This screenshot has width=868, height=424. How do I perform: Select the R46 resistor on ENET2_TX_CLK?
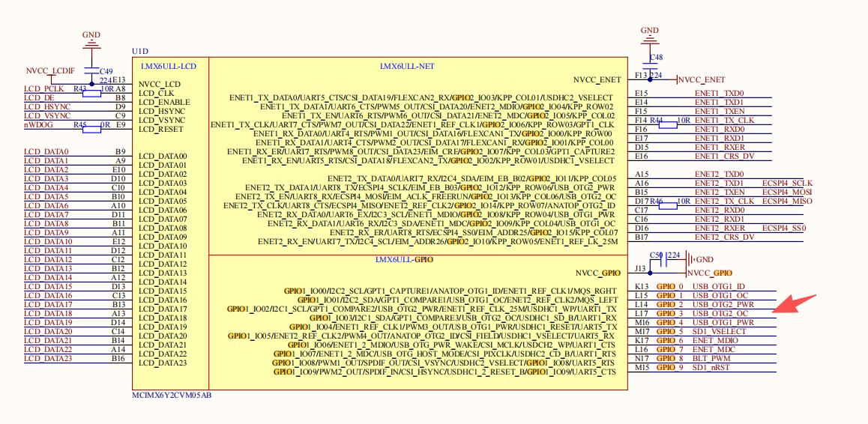(669, 206)
